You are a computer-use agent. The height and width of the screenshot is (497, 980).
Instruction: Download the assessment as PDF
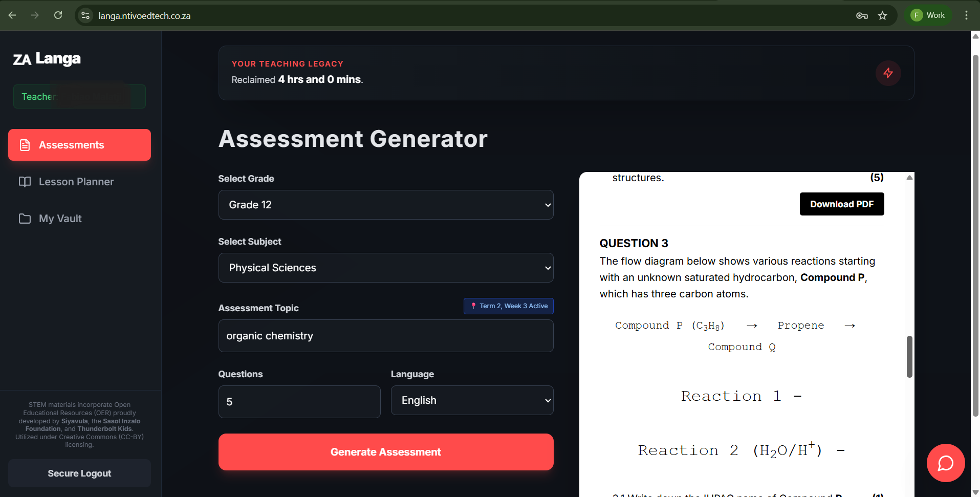click(x=842, y=204)
